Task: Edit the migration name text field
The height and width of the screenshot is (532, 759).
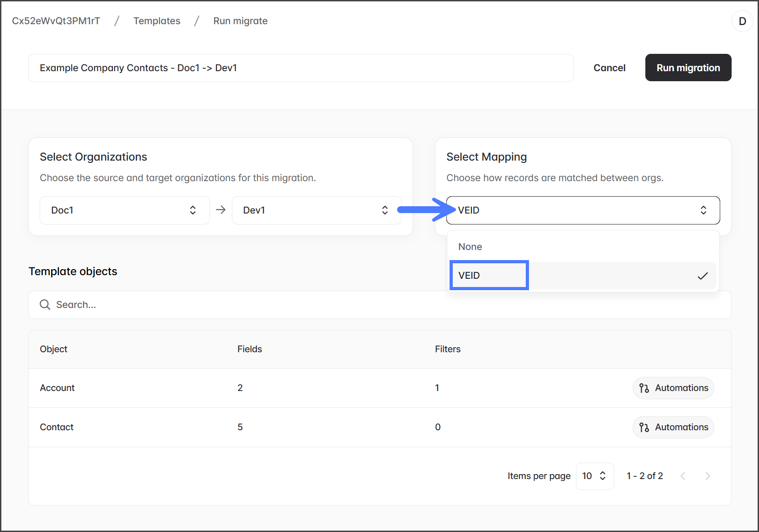Action: pyautogui.click(x=300, y=68)
